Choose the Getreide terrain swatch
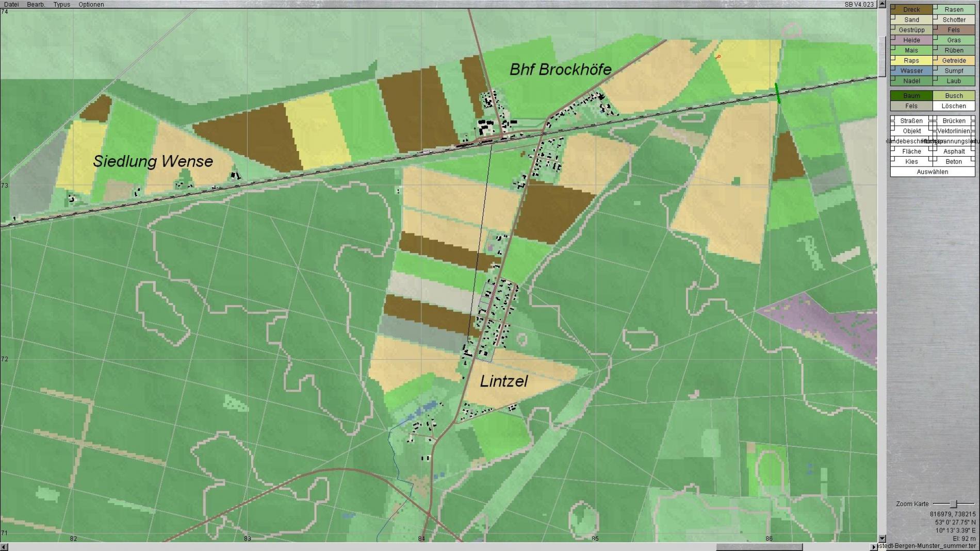The height and width of the screenshot is (551, 980). tap(954, 60)
